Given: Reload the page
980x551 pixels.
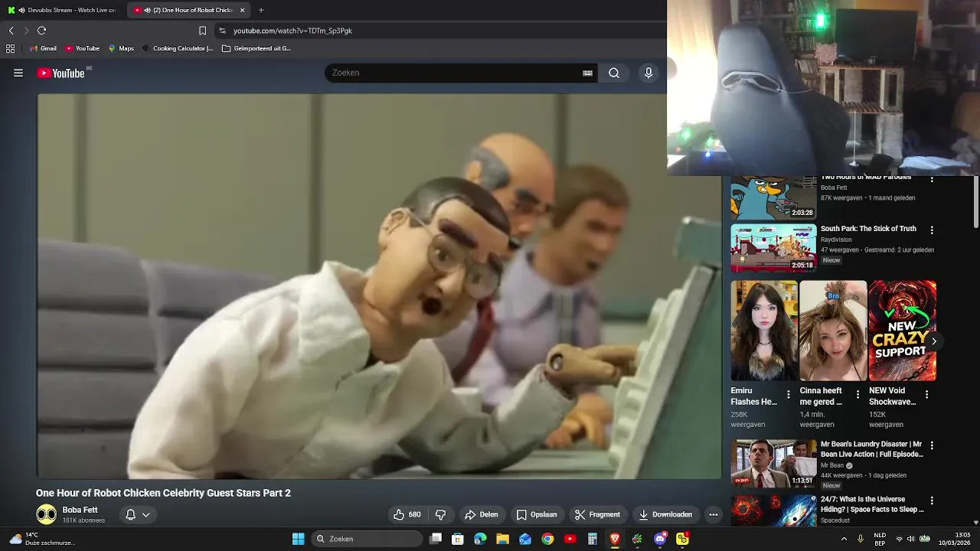Looking at the screenshot, I should tap(41, 31).
